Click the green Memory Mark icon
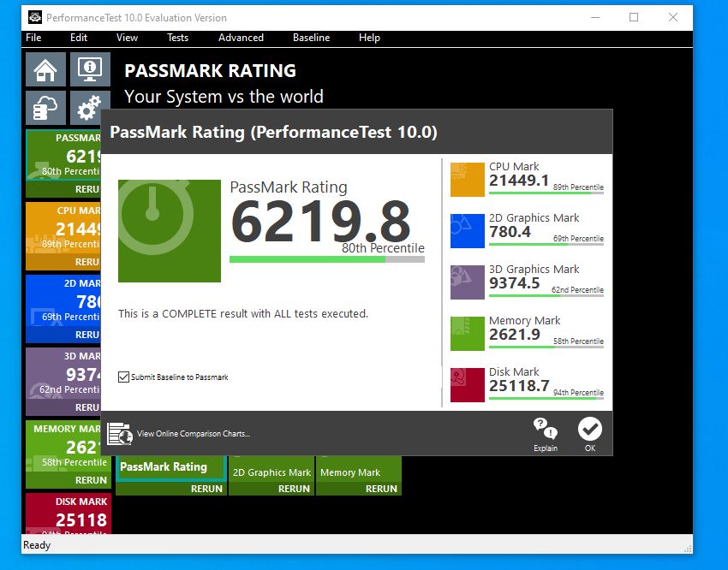 468,334
